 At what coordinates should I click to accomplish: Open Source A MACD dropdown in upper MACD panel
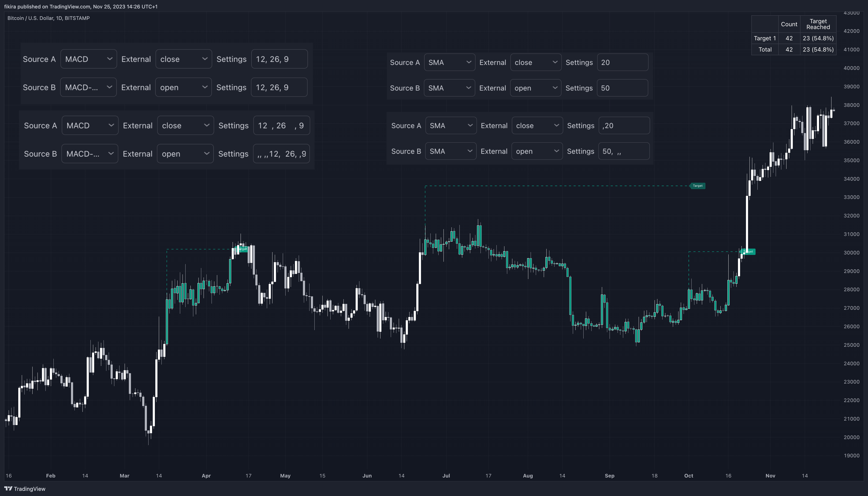click(x=89, y=59)
